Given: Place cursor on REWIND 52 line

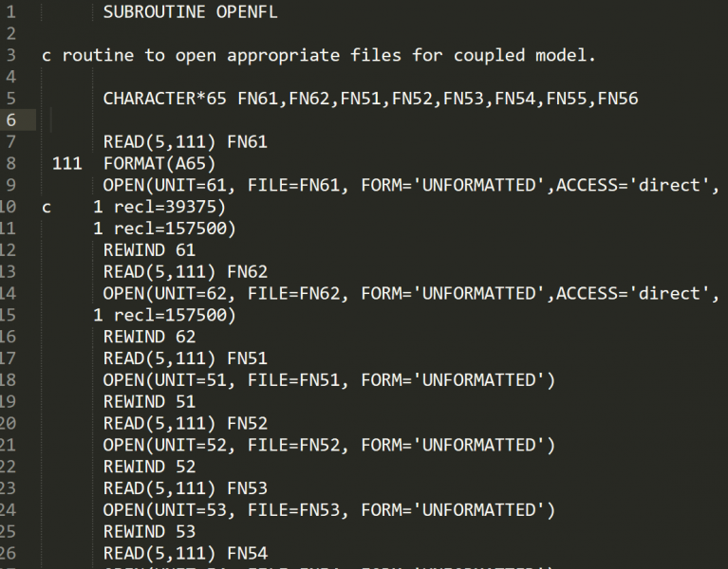Looking at the screenshot, I should tap(149, 467).
